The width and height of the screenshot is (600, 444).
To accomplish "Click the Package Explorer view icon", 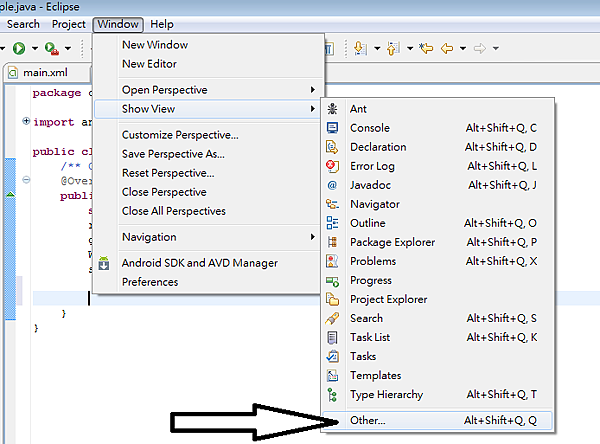I will click(332, 242).
